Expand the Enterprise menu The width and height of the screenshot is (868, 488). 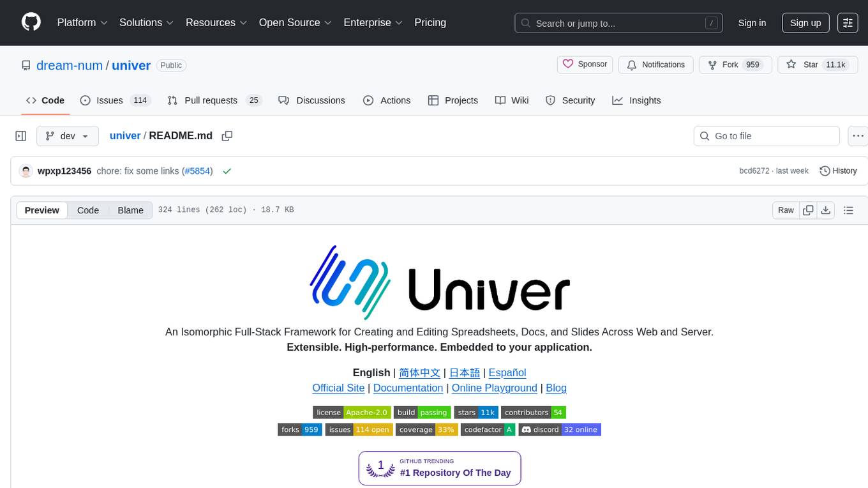click(373, 22)
